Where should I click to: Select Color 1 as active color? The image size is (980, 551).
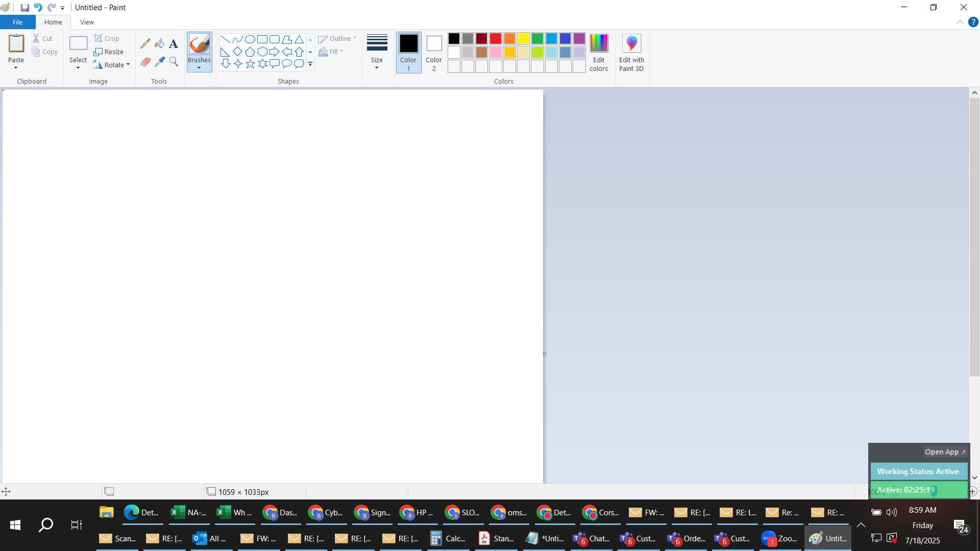(408, 53)
